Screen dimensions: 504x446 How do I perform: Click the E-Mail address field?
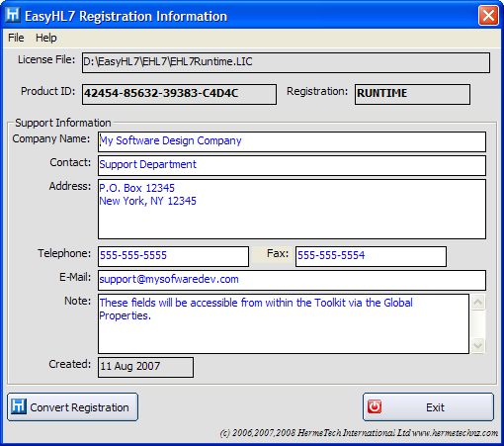pos(292,280)
